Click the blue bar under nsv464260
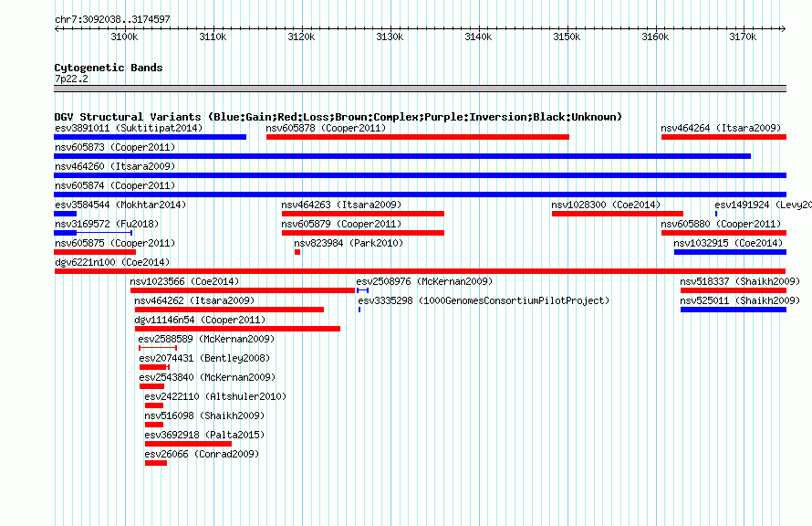Screen dimensions: 812x526 click(420, 175)
